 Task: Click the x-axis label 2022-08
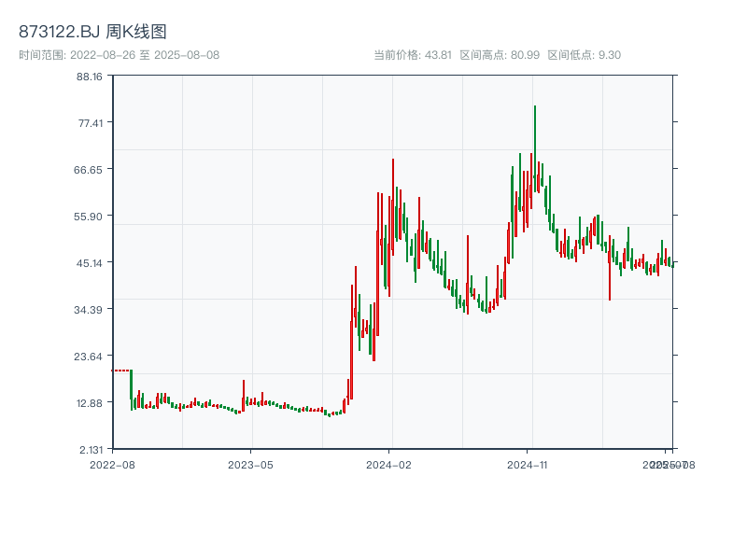[112, 465]
